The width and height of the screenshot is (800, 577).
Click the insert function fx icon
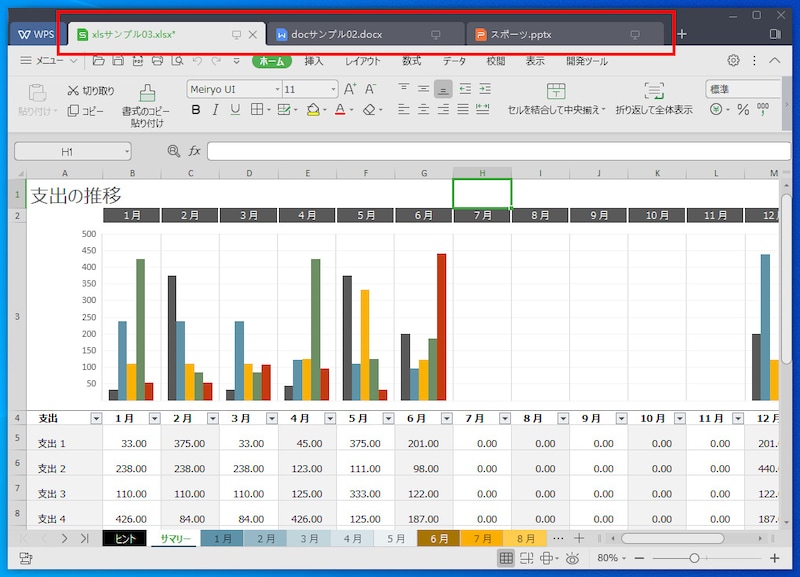tap(195, 151)
